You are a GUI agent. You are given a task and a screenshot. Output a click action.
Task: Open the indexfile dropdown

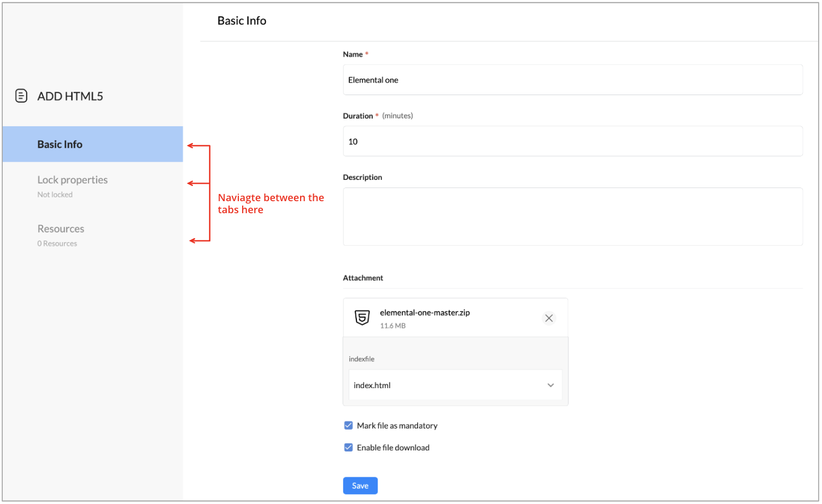tap(455, 385)
